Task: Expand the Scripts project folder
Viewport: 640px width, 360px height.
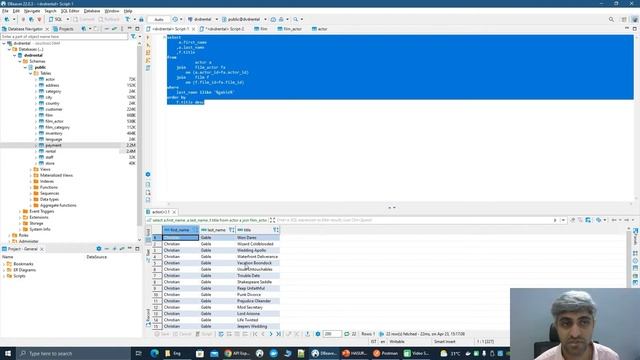Action: [x=4, y=276]
